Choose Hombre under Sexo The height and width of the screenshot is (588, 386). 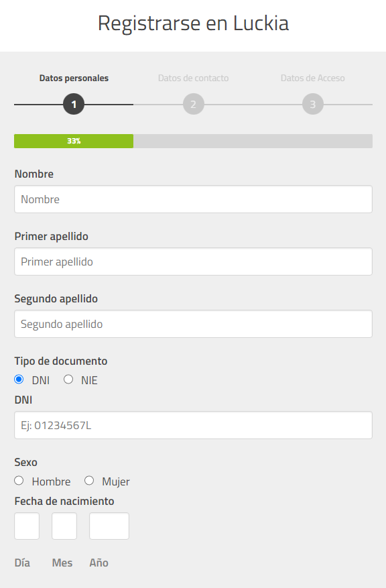coord(19,480)
